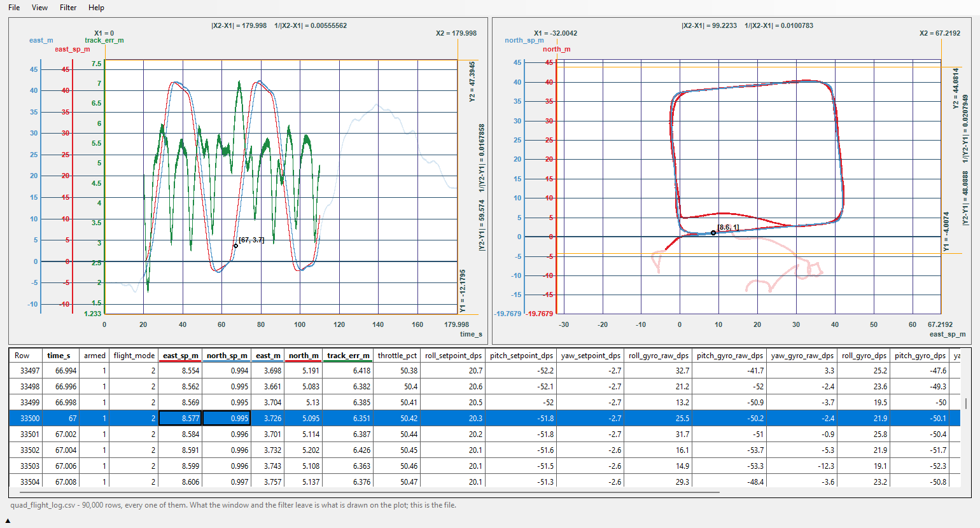Screen dimensions: 980x528
Task: Click the flight_mode column header
Action: [134, 356]
